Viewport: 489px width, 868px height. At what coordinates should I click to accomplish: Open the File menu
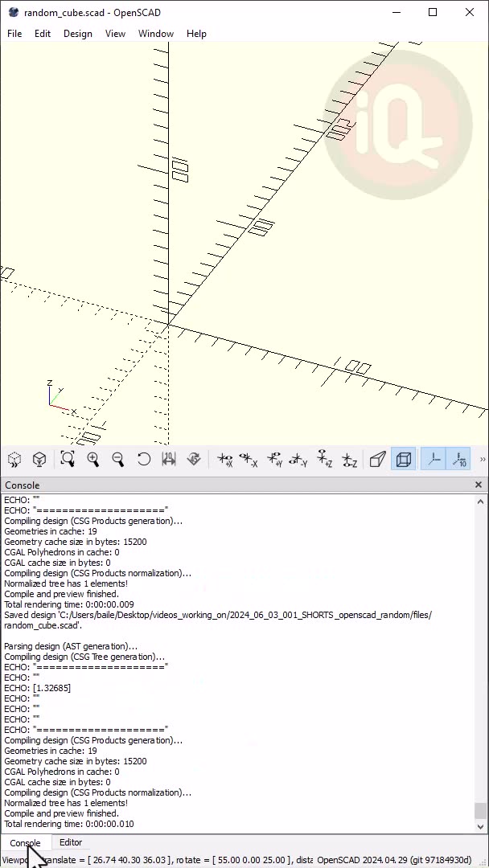pos(14,34)
